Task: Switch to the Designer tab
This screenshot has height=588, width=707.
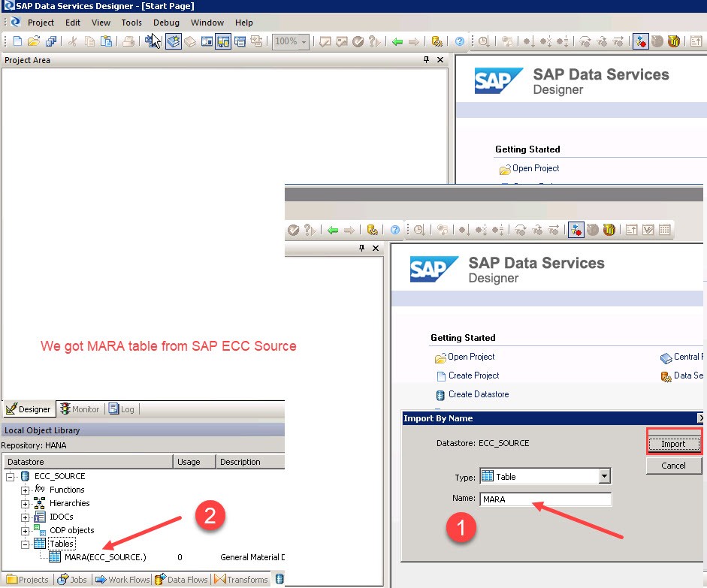Action: (x=29, y=409)
